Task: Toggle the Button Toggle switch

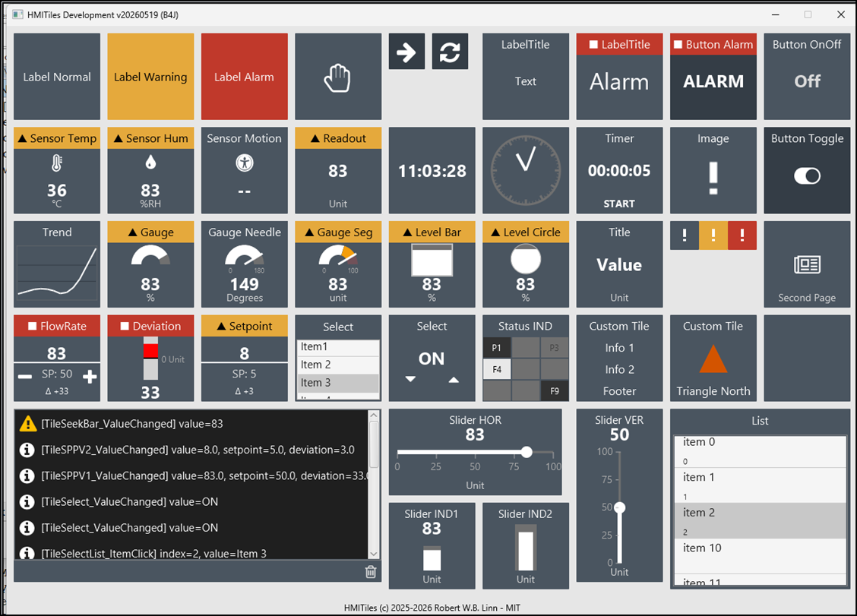Action: point(807,176)
